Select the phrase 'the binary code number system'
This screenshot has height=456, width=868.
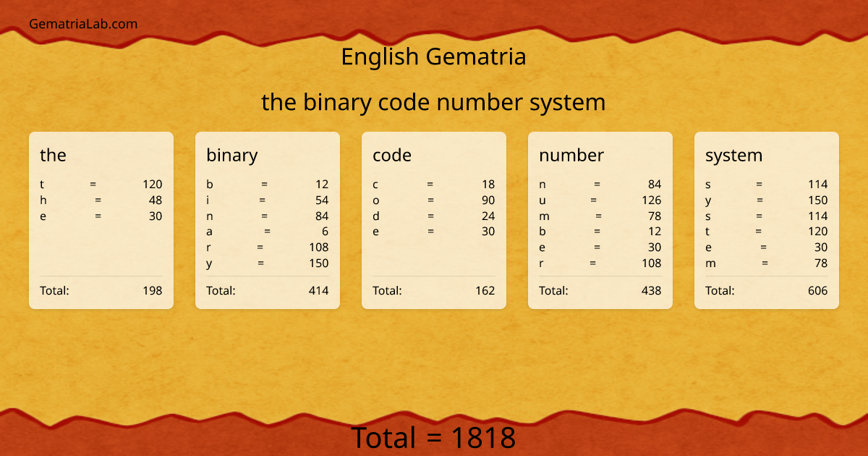coord(433,102)
